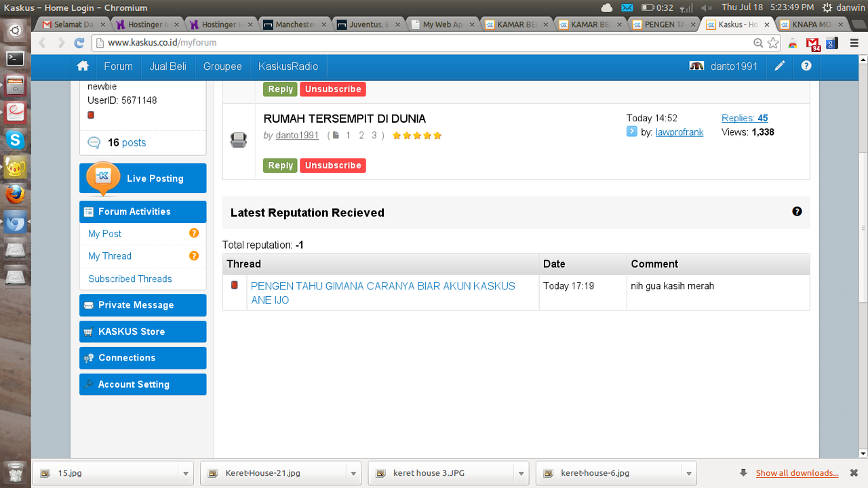The image size is (868, 488).
Task: Open the Forum menu in navbar
Action: click(118, 66)
